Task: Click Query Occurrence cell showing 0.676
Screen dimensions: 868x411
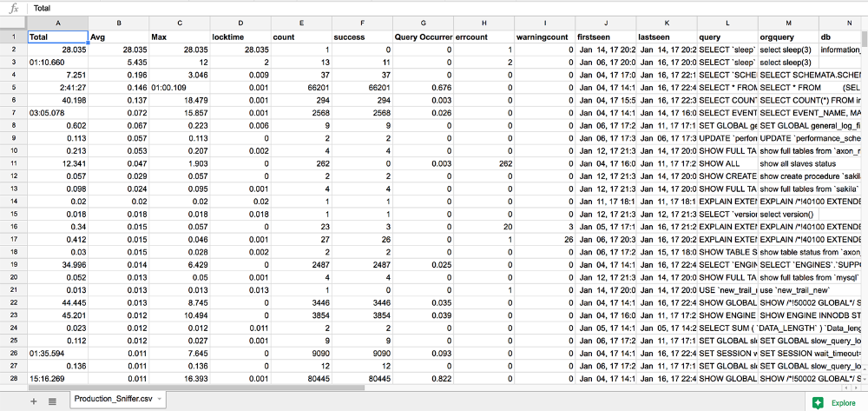Action: [423, 88]
